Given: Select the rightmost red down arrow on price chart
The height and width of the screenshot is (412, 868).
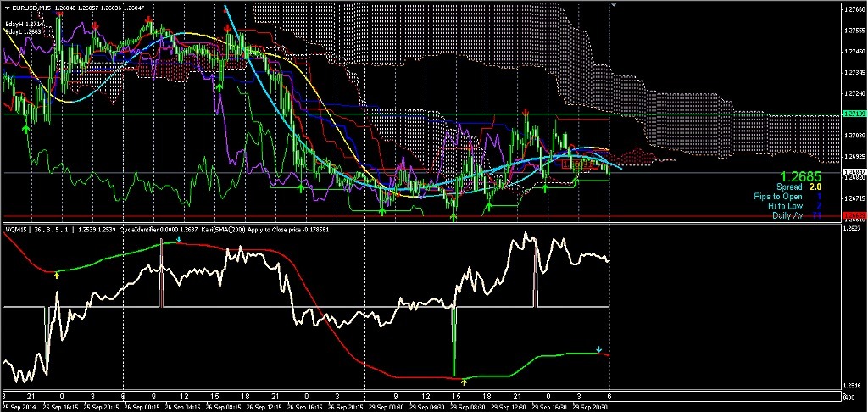Looking at the screenshot, I should (526, 112).
